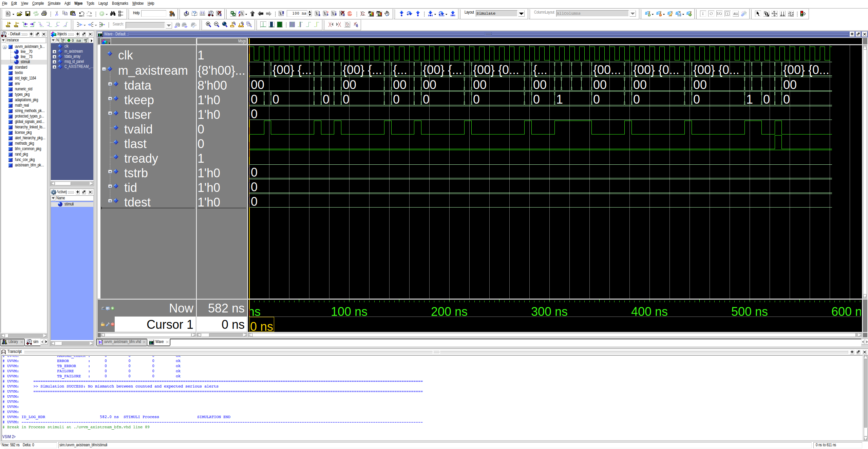Viewport: 868px width, 449px height.
Task: Open the Simulate menu
Action: 54,3
